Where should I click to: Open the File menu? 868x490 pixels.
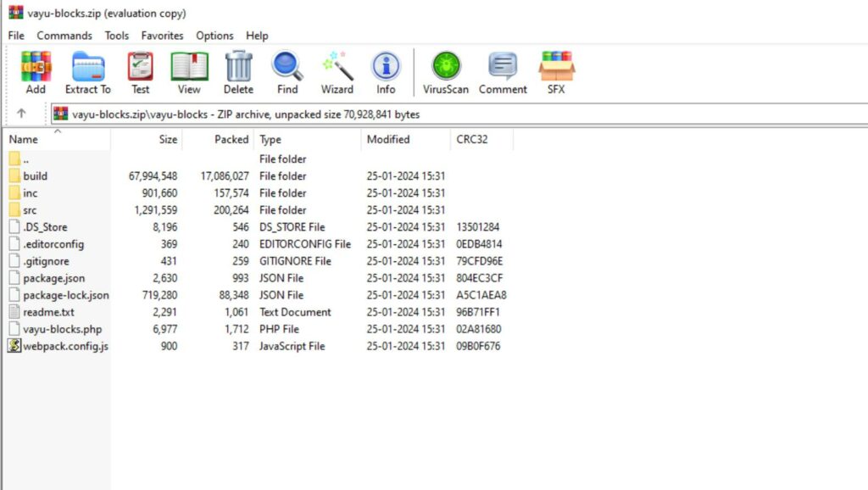click(16, 36)
